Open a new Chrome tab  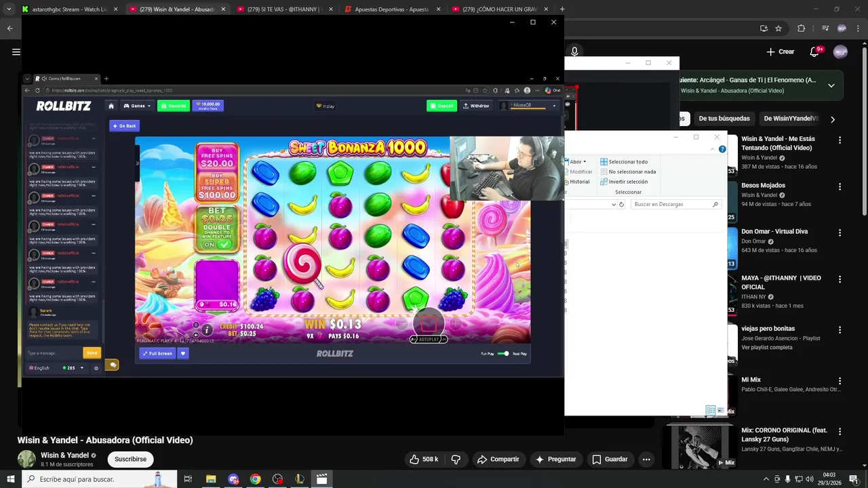coord(562,9)
